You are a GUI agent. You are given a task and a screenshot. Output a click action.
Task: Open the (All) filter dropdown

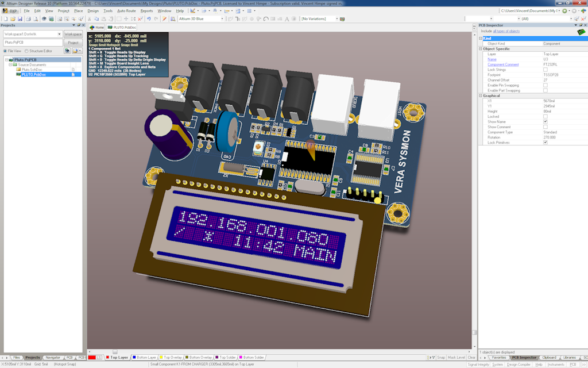pos(571,19)
